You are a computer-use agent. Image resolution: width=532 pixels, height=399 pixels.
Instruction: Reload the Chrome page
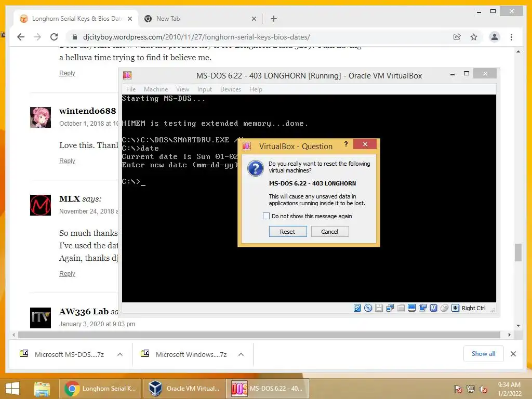pos(54,37)
